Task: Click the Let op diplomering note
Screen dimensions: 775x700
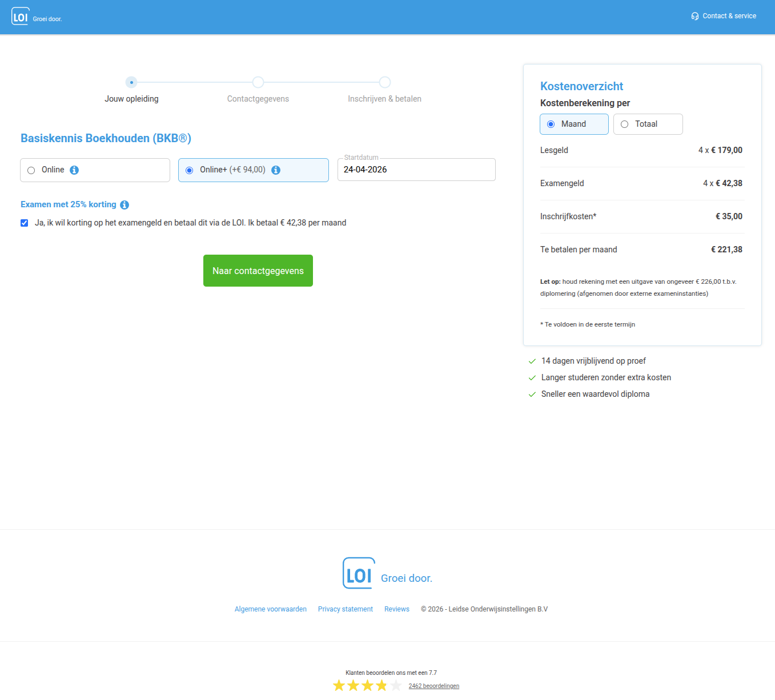Action: pyautogui.click(x=639, y=288)
